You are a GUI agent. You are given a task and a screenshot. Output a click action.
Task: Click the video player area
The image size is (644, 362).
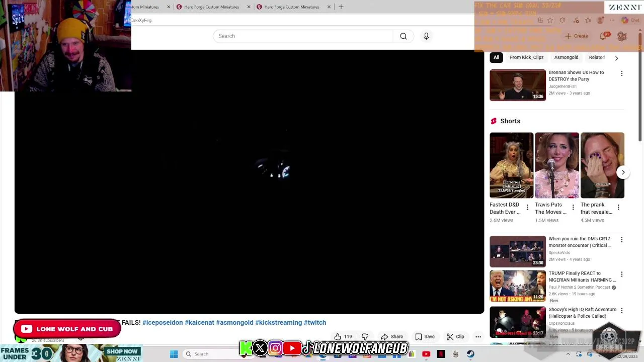[249, 182]
